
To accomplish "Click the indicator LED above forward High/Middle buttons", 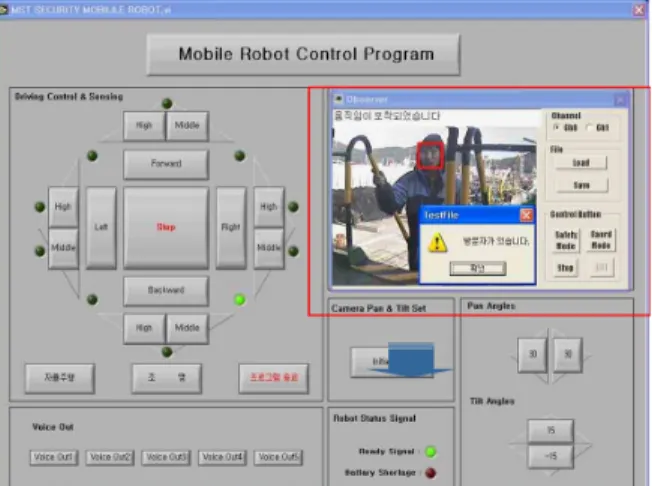I will point(167,103).
